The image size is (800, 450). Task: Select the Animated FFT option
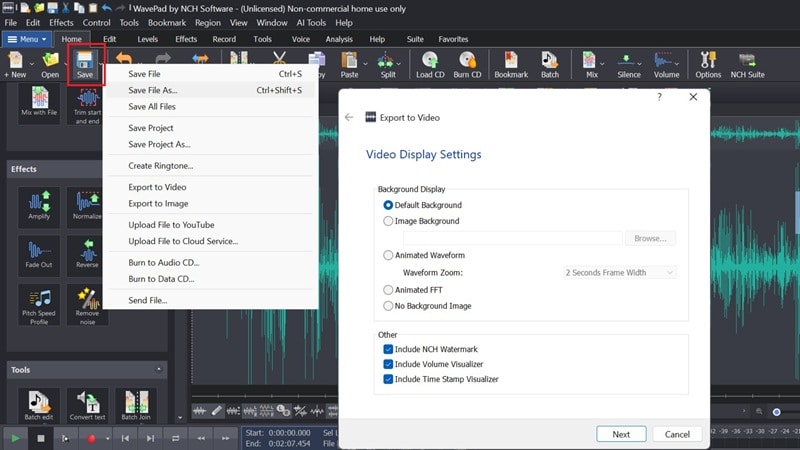coord(388,290)
